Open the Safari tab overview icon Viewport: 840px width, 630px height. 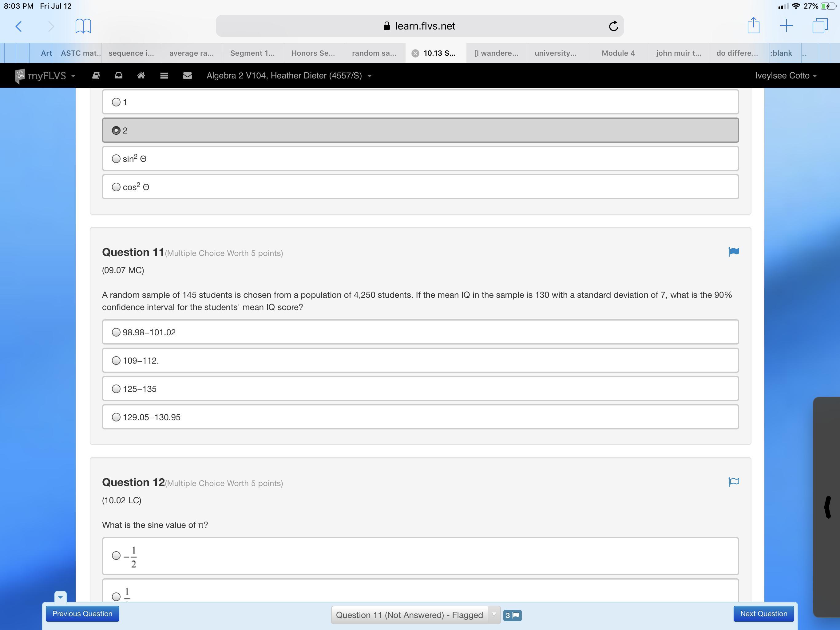pyautogui.click(x=819, y=26)
